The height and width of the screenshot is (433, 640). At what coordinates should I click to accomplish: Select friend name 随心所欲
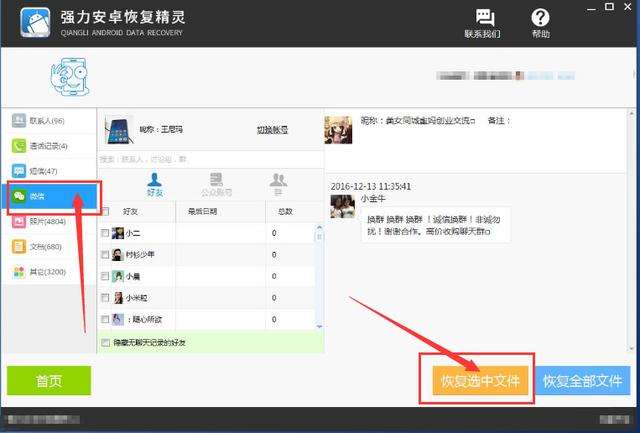click(145, 319)
